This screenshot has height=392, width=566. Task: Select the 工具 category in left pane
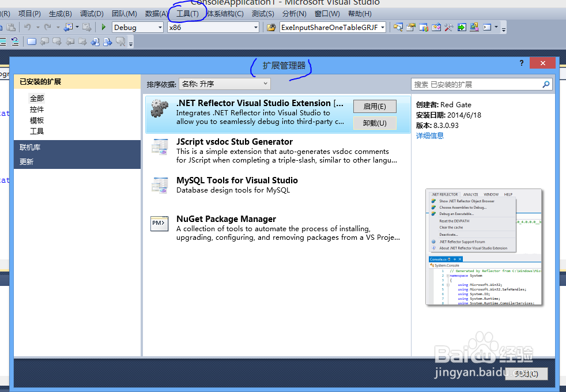[37, 131]
